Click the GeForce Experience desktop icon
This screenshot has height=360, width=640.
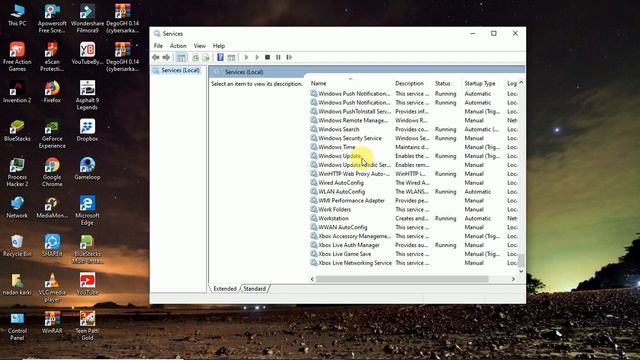pyautogui.click(x=52, y=134)
